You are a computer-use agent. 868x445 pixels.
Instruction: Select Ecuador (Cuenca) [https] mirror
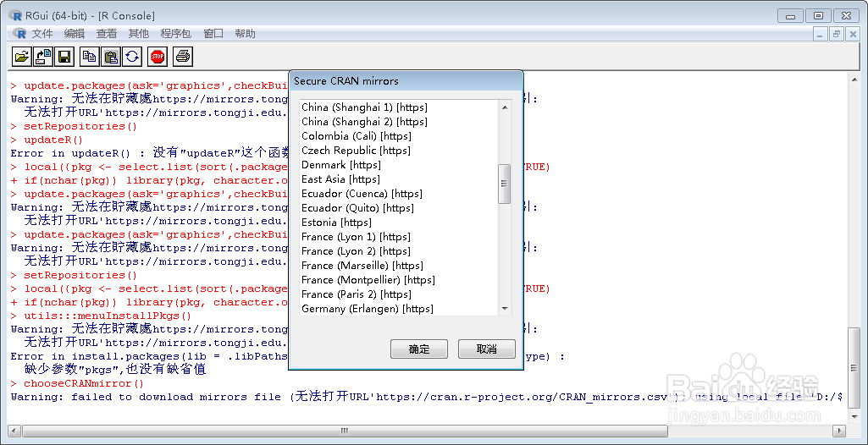coord(399,194)
